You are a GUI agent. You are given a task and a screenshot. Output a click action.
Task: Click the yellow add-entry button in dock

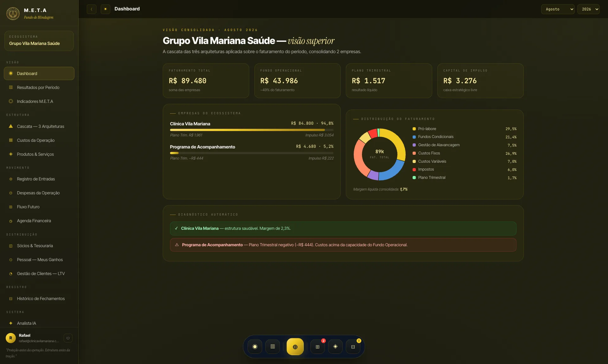[x=295, y=347]
